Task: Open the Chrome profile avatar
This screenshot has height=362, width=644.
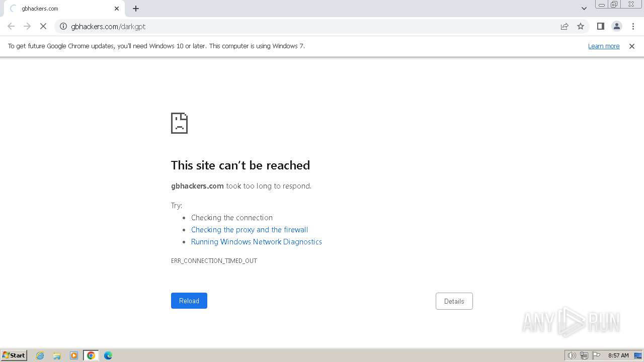Action: 617,26
